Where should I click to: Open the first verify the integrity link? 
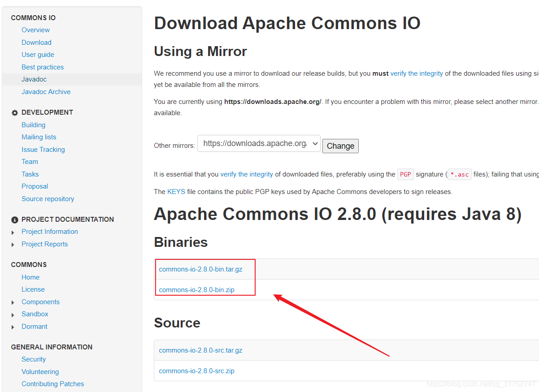click(416, 73)
